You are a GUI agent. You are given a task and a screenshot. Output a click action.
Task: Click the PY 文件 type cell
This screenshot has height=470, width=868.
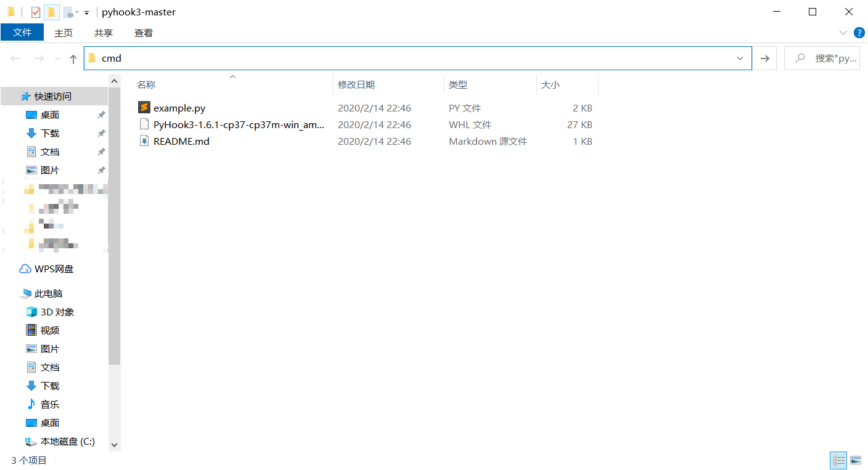[465, 108]
